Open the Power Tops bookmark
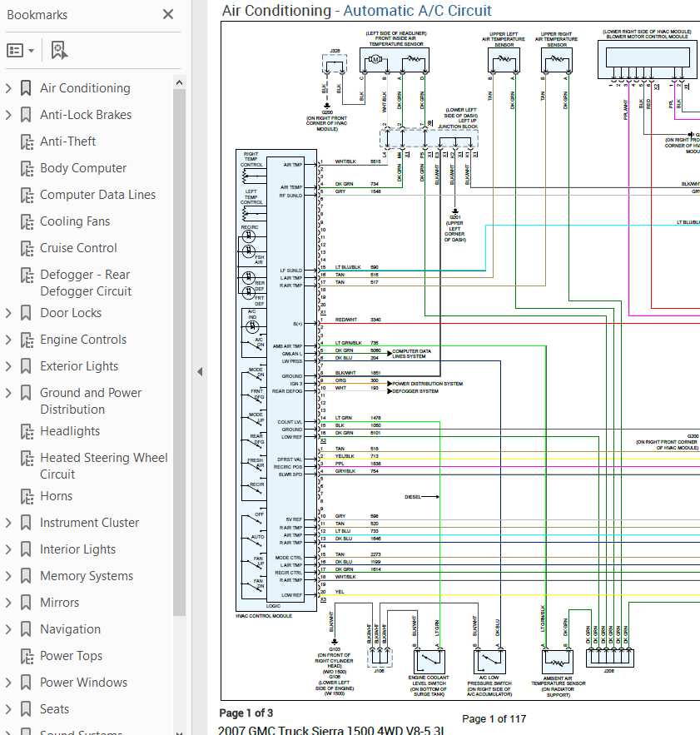 click(x=72, y=656)
